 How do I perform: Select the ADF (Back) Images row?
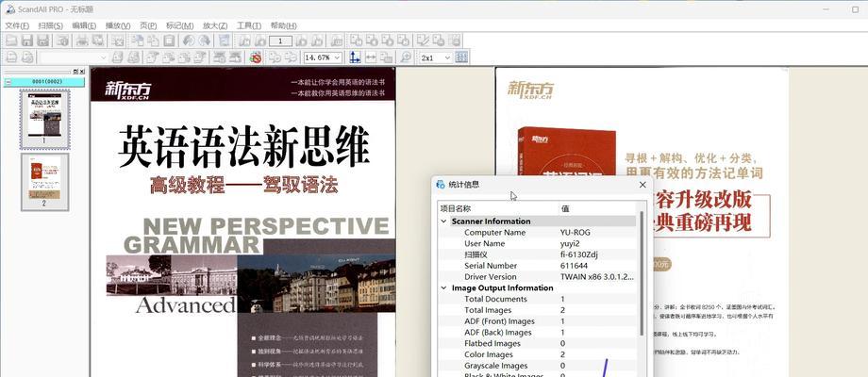pos(537,332)
